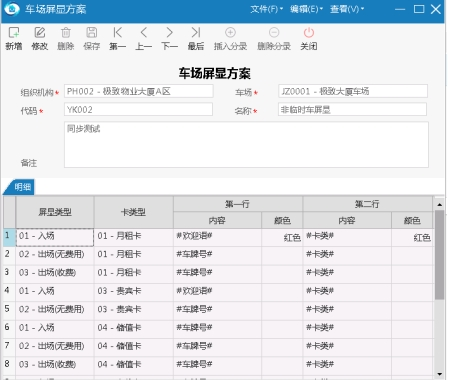
Task: Click row 7 cell '02 - 出场(无费用)'
Action: click(x=55, y=347)
